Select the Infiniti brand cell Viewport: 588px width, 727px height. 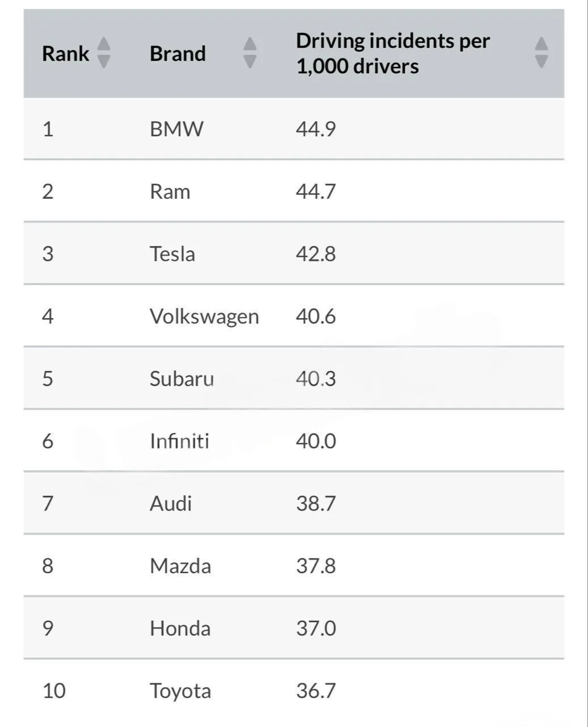(179, 441)
